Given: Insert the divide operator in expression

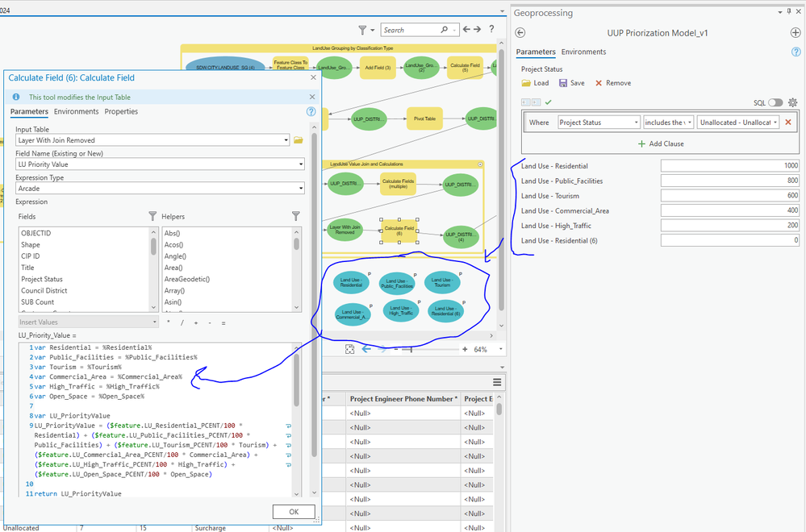Looking at the screenshot, I should (x=182, y=322).
